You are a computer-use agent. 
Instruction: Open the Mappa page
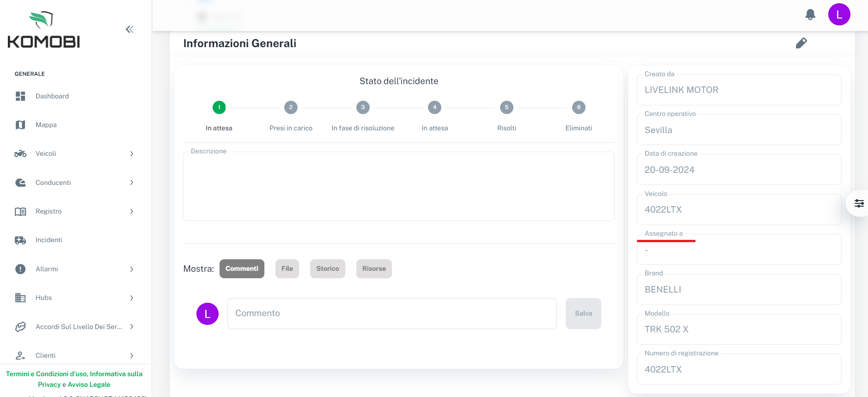[46, 125]
